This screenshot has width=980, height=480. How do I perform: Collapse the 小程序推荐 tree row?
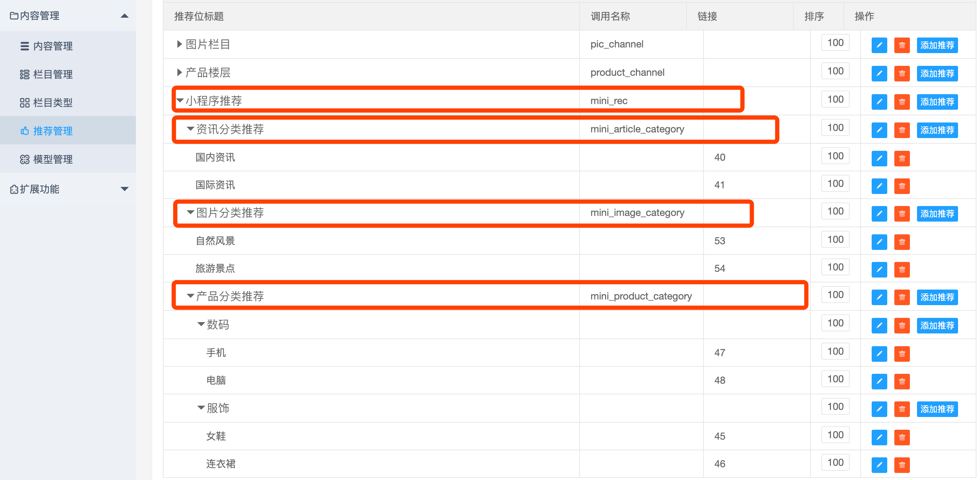pyautogui.click(x=180, y=101)
